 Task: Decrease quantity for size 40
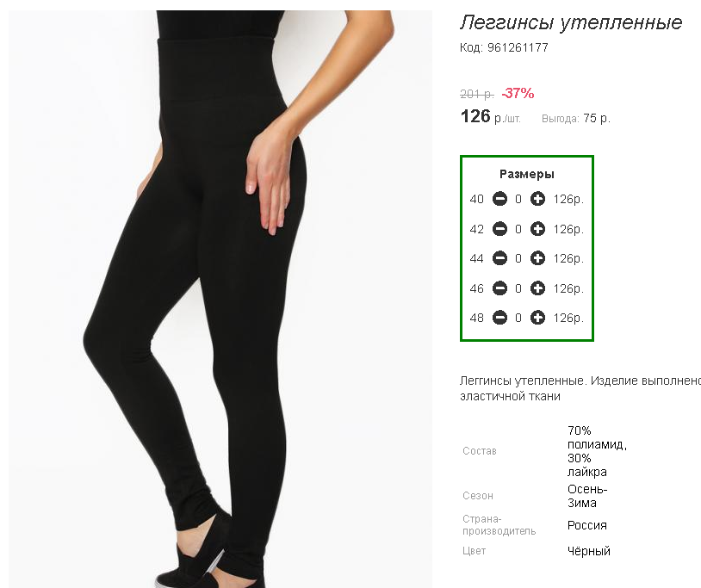[499, 199]
